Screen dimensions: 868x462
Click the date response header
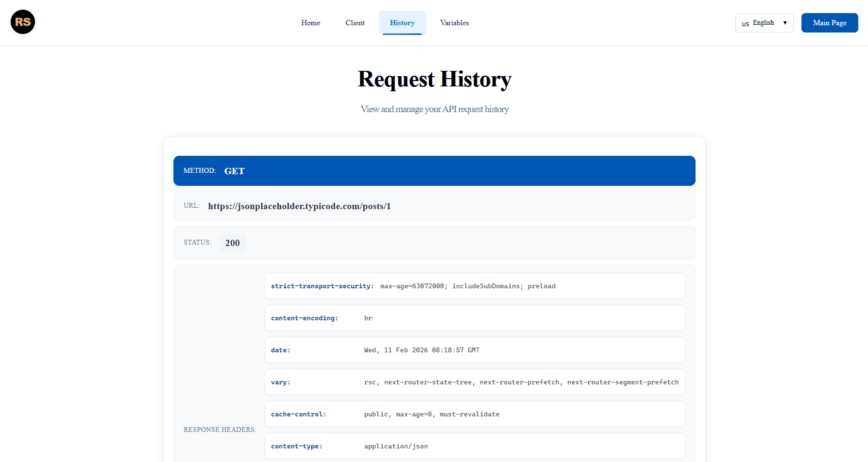pos(475,350)
